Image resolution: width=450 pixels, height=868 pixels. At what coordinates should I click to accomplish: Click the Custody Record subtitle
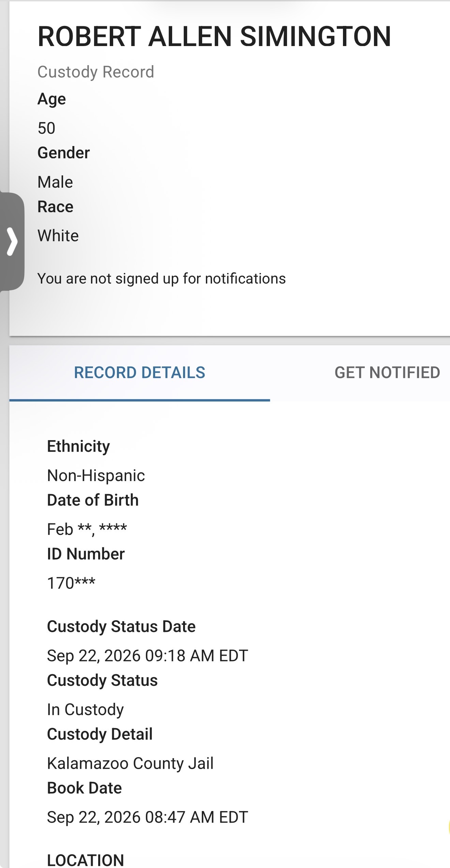pos(96,72)
